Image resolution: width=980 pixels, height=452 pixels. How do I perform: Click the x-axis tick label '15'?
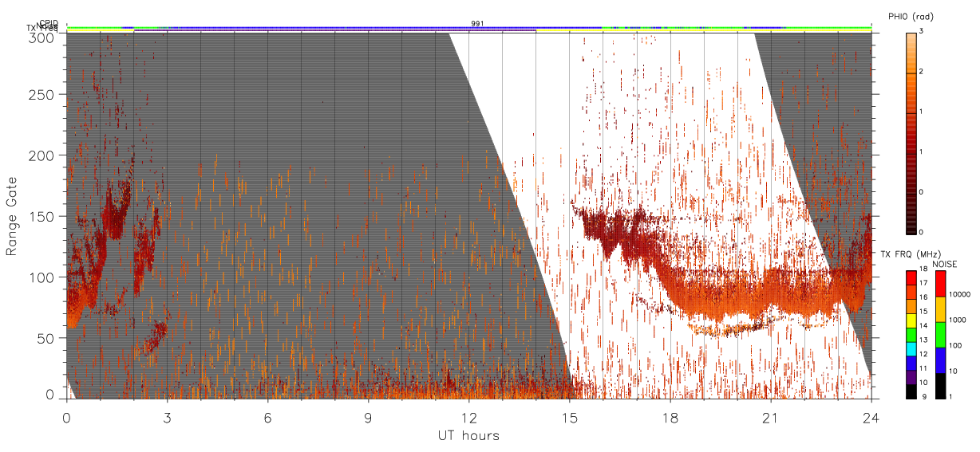[x=569, y=417]
